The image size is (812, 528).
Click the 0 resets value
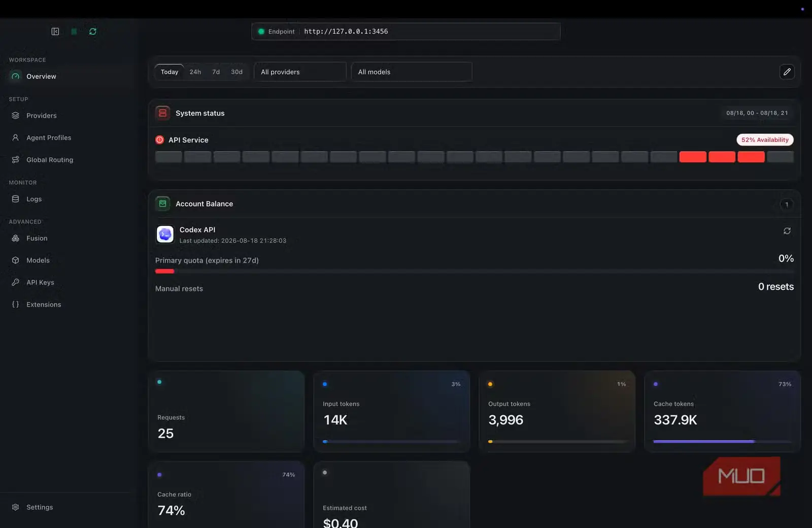pyautogui.click(x=776, y=287)
